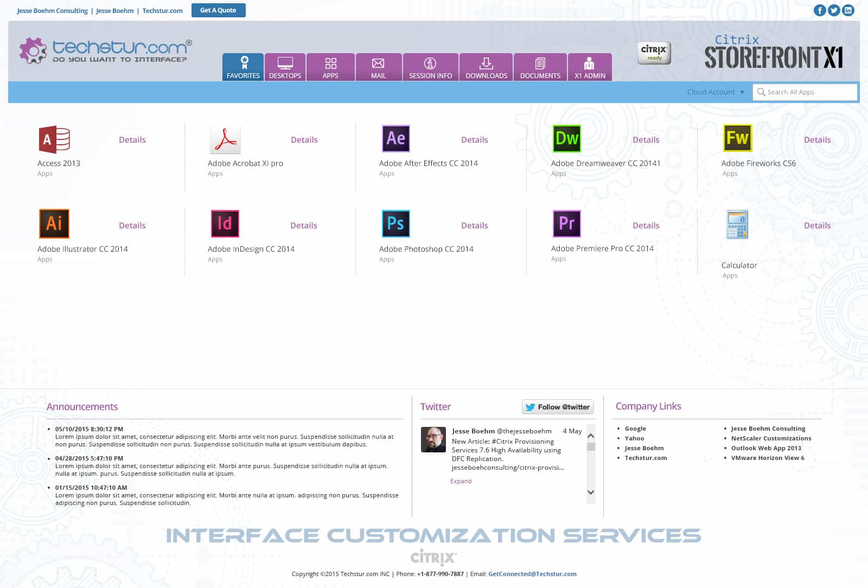Open the Mail tab
This screenshot has width=868, height=588.
click(379, 67)
